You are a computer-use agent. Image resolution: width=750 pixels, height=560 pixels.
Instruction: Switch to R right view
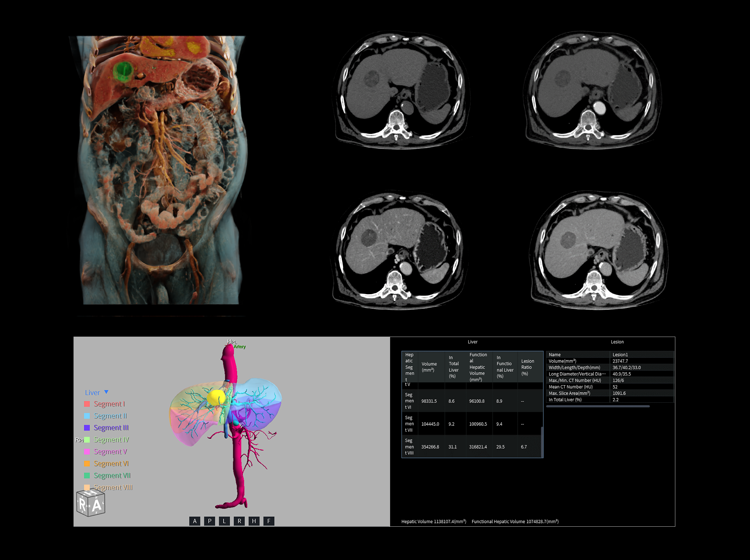(x=239, y=521)
